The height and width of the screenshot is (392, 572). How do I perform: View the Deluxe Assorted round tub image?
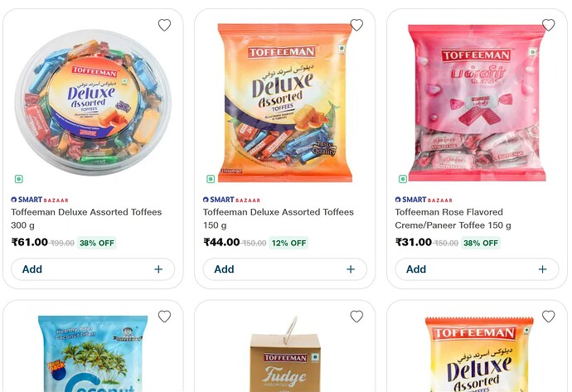pos(93,99)
